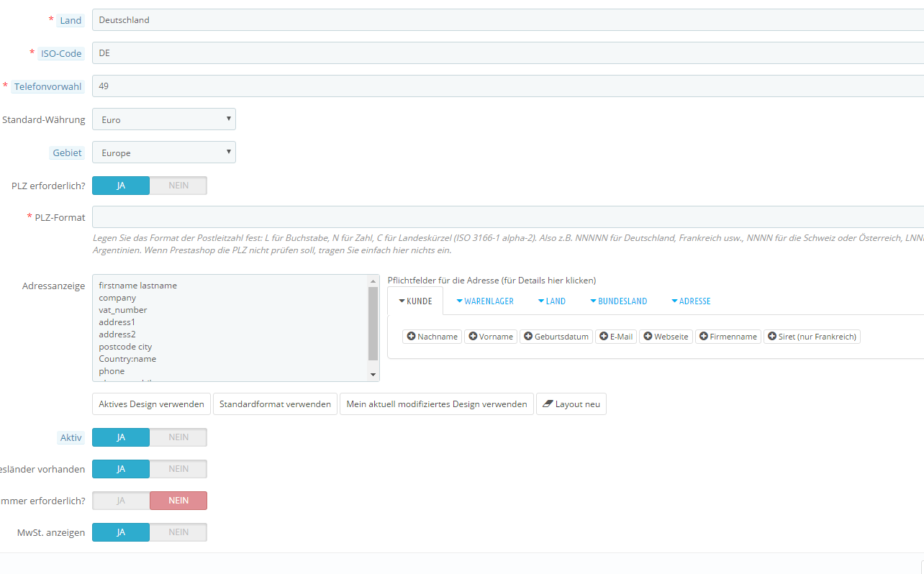Open the Gebiet dropdown showing Europe
Screen dimensions: 924x574
pyautogui.click(x=164, y=152)
